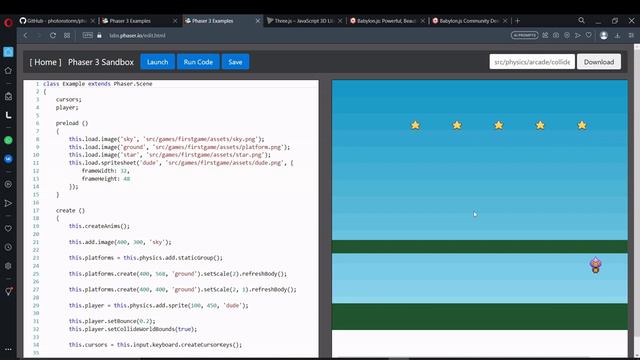This screenshot has width=640, height=360.
Task: Click the Save button
Action: pos(235,62)
